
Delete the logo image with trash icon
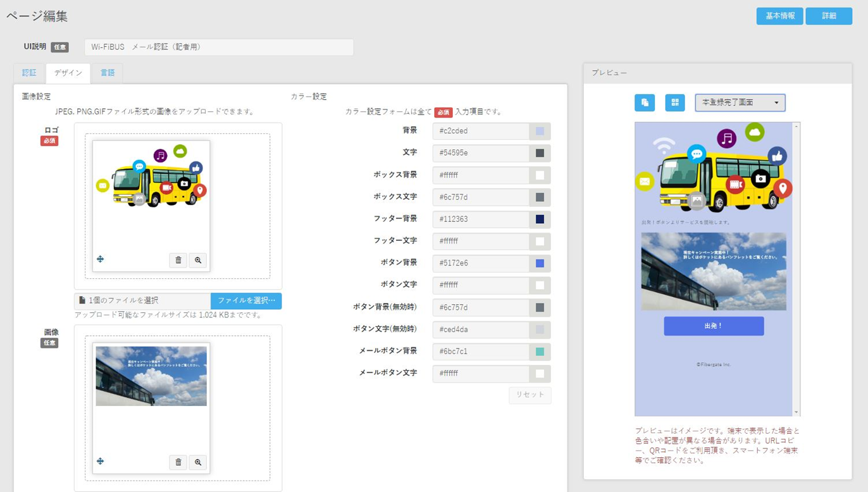[178, 260]
